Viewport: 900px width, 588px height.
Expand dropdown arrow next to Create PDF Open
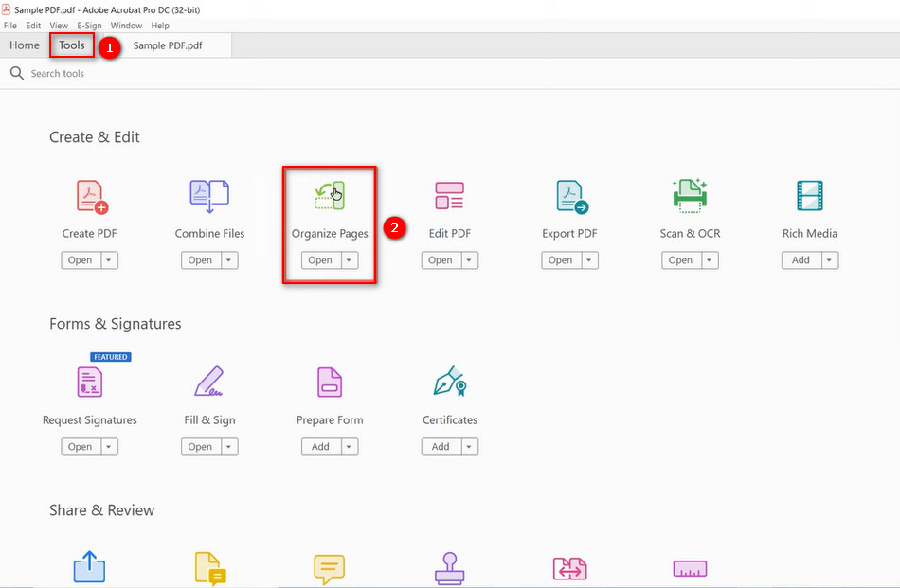click(x=109, y=260)
